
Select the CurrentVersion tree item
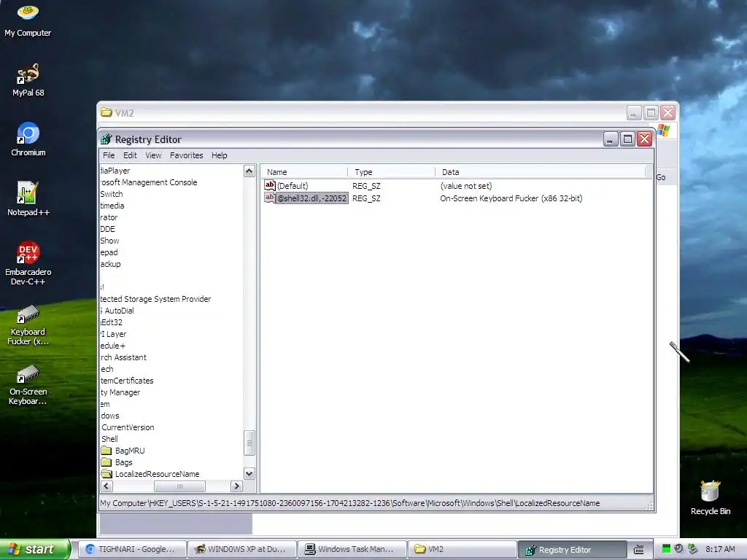tap(128, 427)
